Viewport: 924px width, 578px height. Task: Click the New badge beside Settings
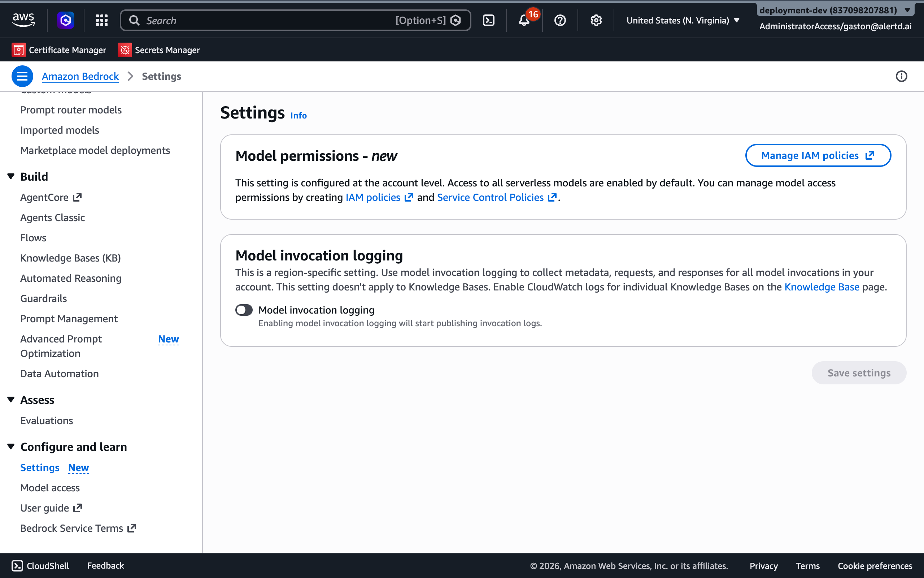78,468
